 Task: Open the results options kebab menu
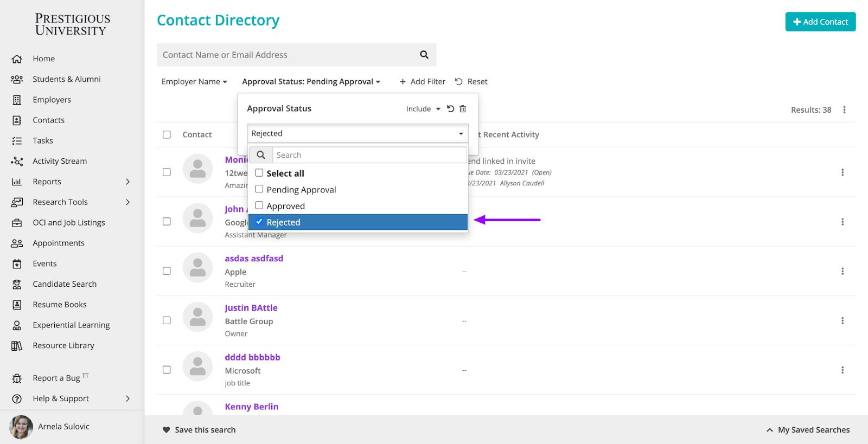coord(844,110)
